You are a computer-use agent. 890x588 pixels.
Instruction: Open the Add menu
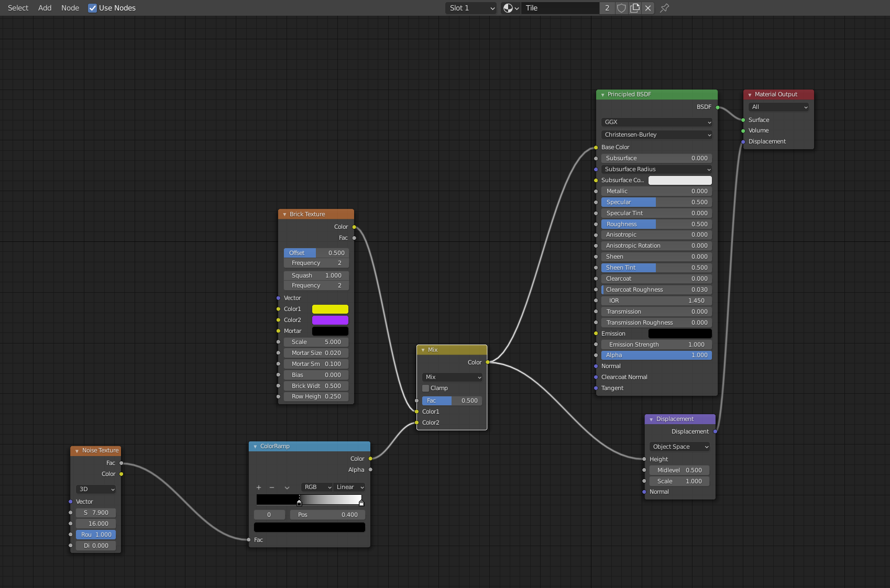click(45, 8)
